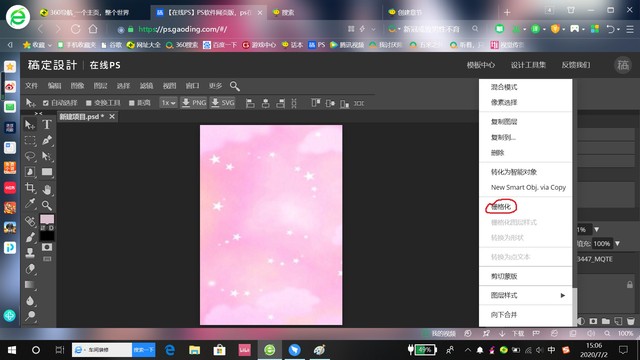The height and width of the screenshot is (360, 640).
Task: Click the Windows Start button
Action: tap(12, 350)
